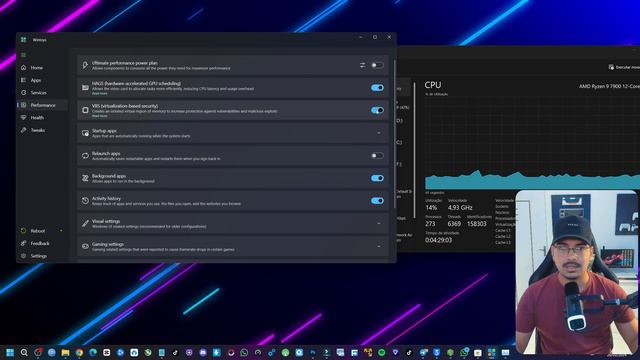
Task: Select the 273 processes value
Action: click(430, 224)
